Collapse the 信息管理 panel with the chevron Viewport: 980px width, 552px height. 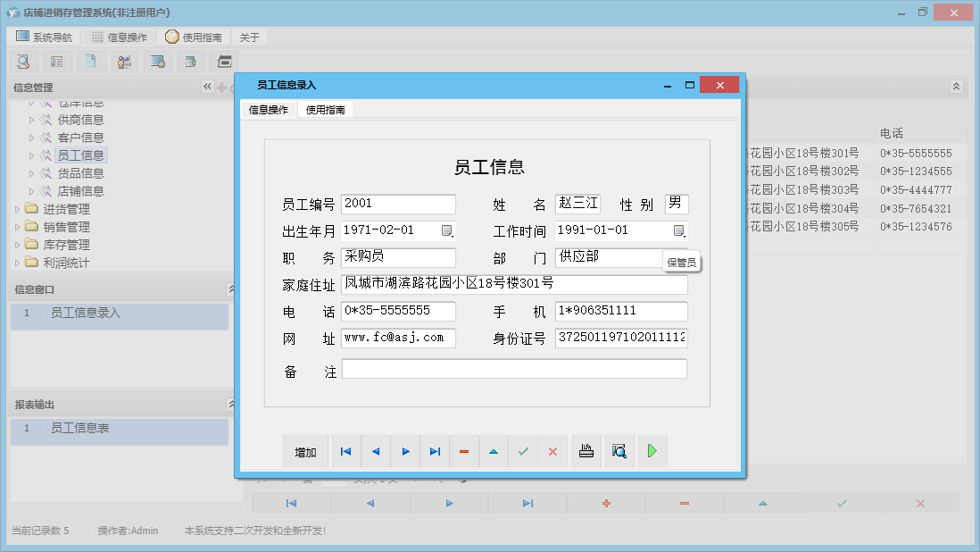pos(207,87)
